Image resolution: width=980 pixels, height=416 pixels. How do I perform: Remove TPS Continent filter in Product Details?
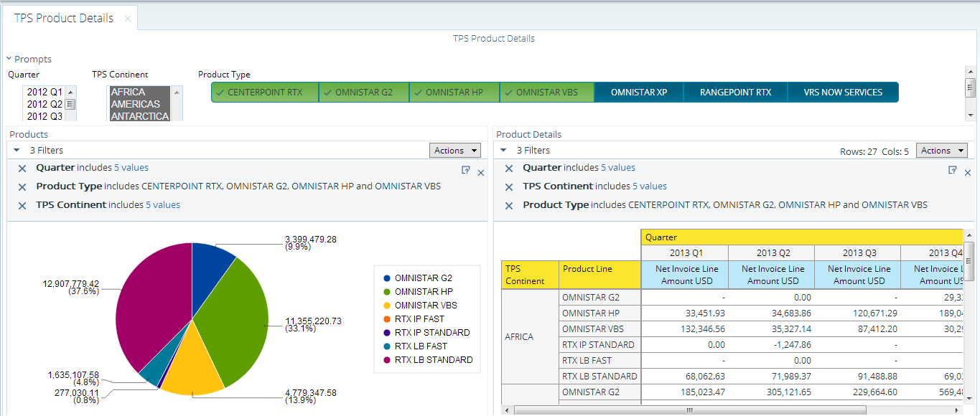coord(509,187)
